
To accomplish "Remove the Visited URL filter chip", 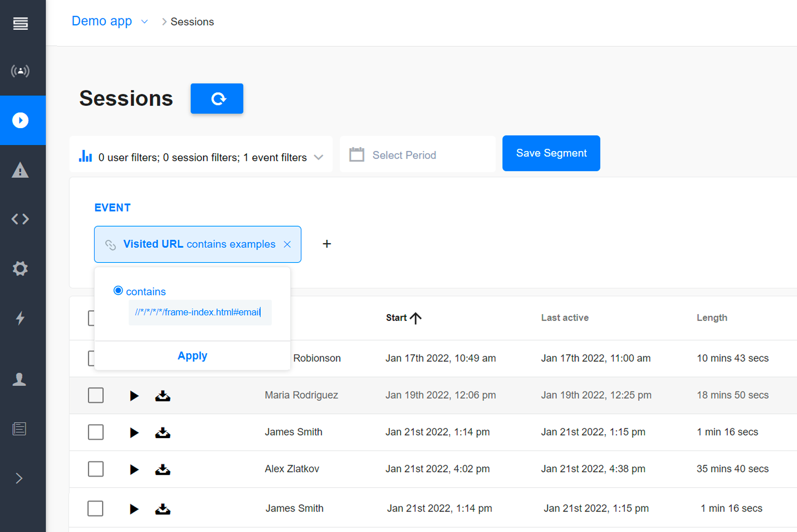I will point(287,244).
